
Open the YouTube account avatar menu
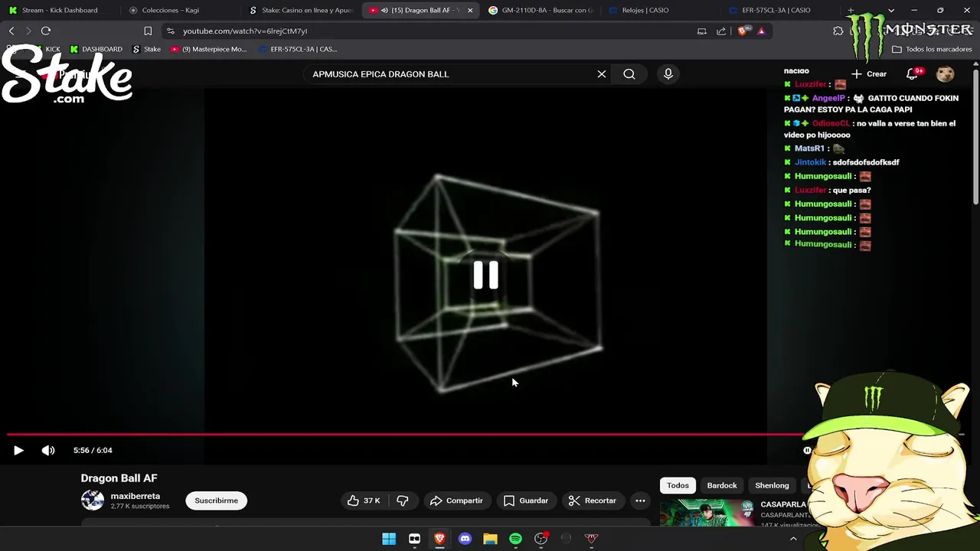click(x=946, y=74)
